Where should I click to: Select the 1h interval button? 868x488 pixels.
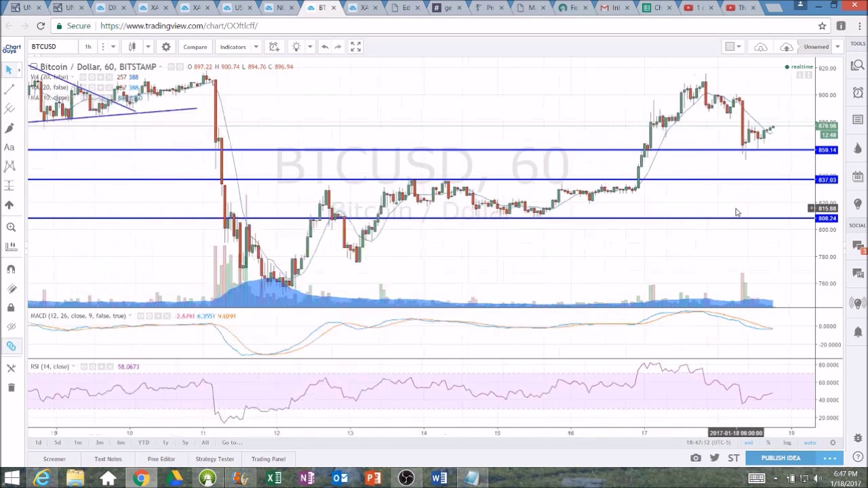click(87, 47)
